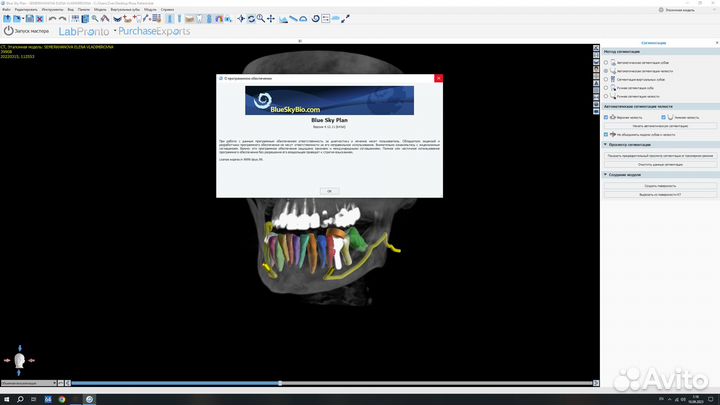Click OK in the about dialog

329,191
